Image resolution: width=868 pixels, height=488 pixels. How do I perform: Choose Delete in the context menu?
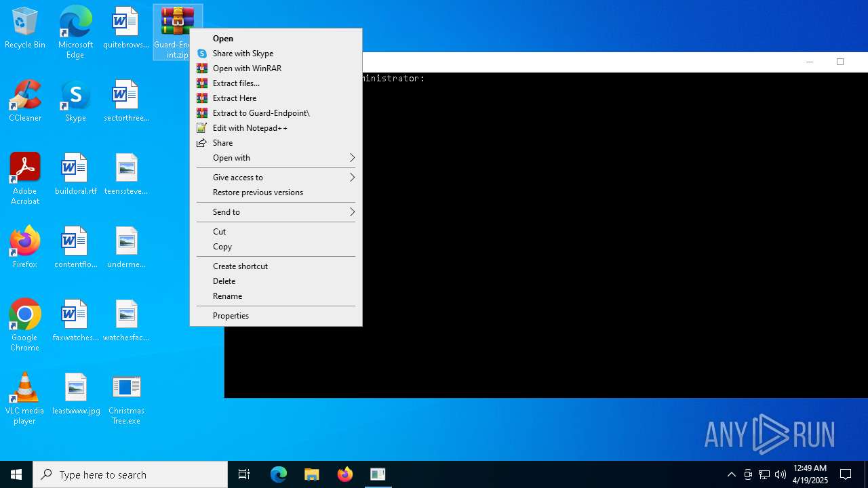tap(276, 281)
